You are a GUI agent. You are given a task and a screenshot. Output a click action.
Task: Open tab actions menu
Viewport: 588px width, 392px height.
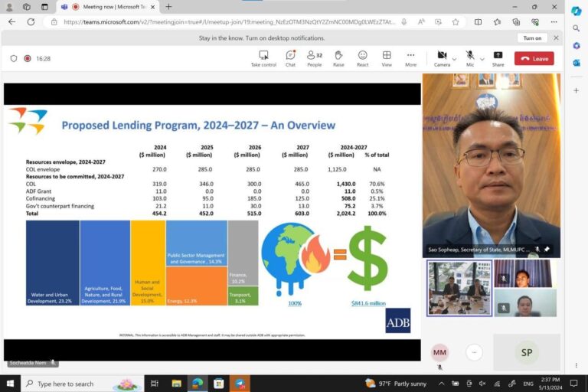tap(44, 7)
